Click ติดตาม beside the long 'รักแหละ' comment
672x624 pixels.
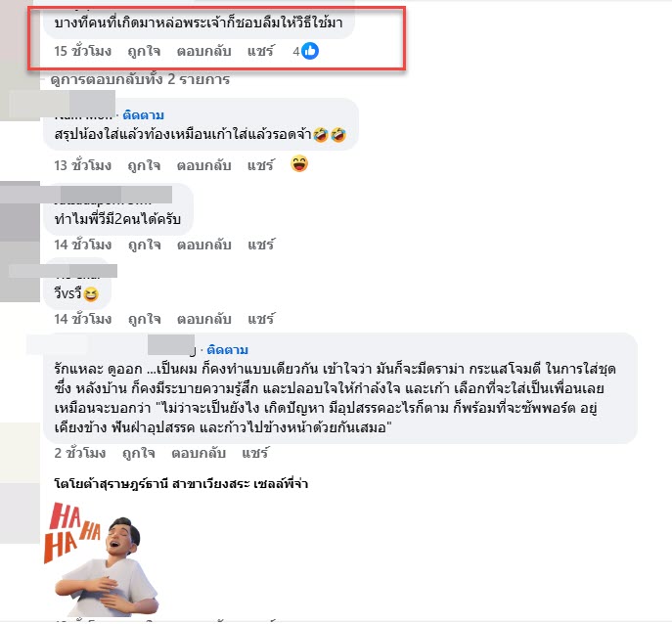227,350
